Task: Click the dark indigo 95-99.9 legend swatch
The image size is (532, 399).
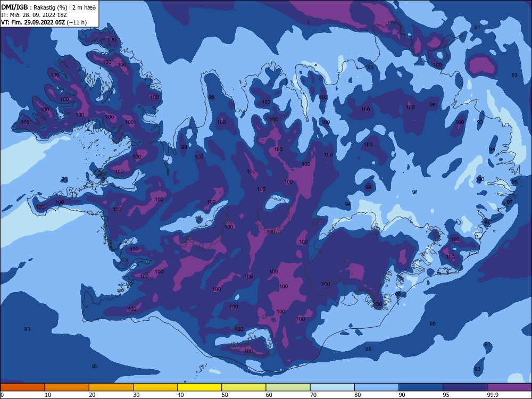Action: click(465, 387)
